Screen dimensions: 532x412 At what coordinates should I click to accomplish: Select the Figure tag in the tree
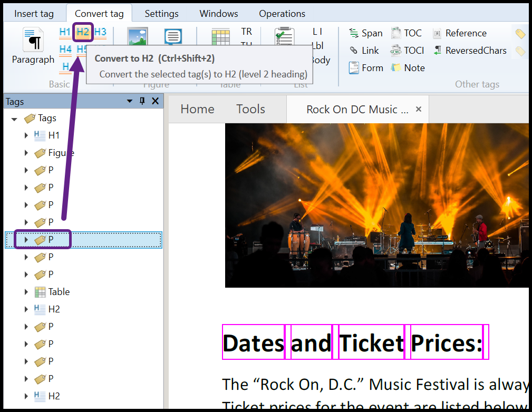[54, 153]
